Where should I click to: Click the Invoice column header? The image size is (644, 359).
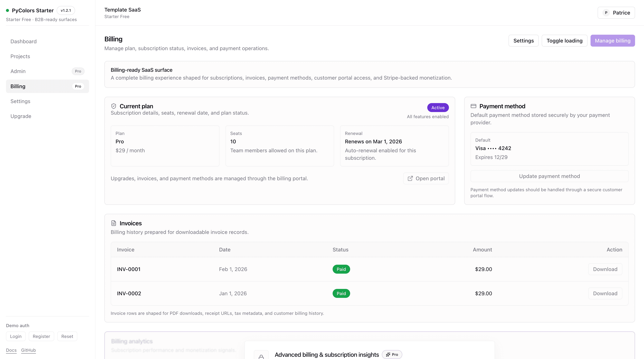click(125, 250)
